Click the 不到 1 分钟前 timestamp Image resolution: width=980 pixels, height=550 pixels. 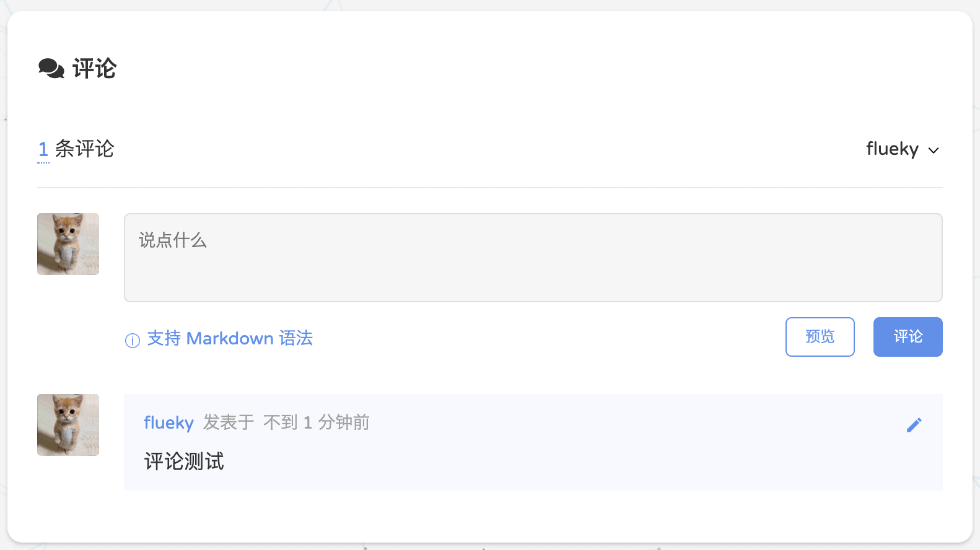(x=316, y=422)
